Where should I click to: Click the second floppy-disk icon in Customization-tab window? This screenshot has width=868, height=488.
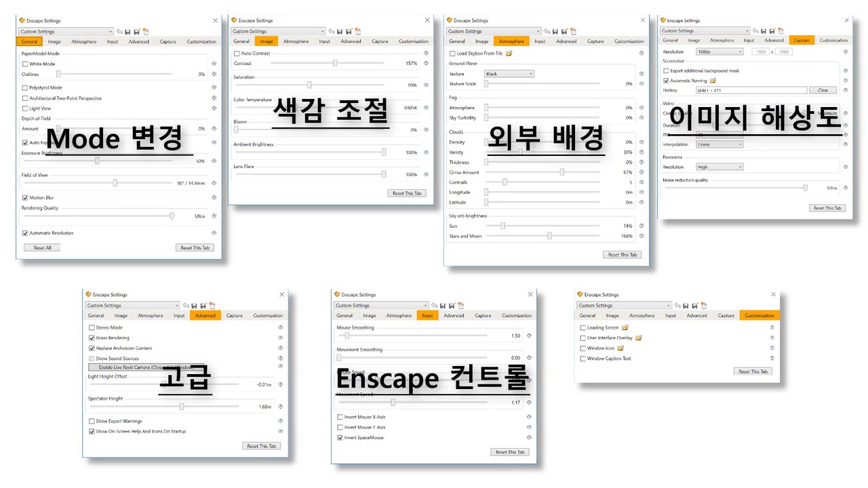[694, 305]
